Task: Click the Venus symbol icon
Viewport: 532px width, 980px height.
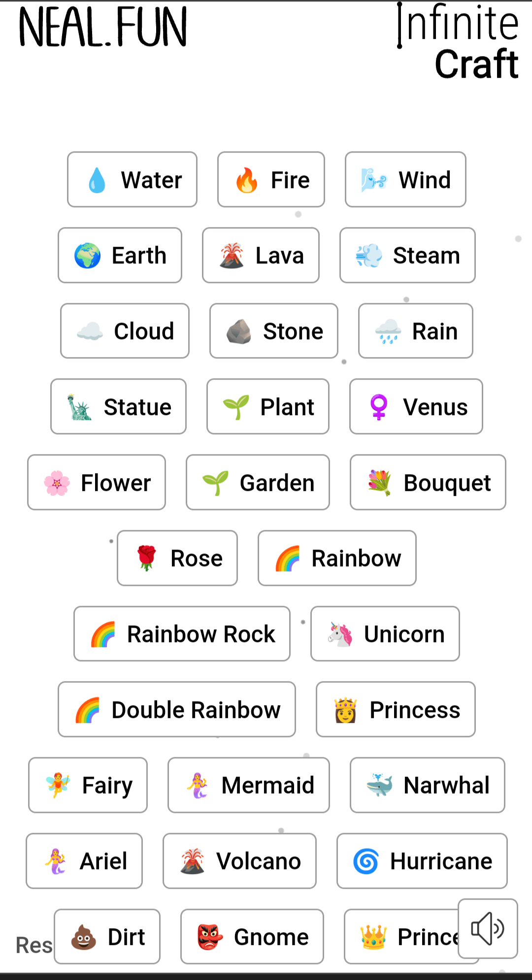Action: point(379,407)
